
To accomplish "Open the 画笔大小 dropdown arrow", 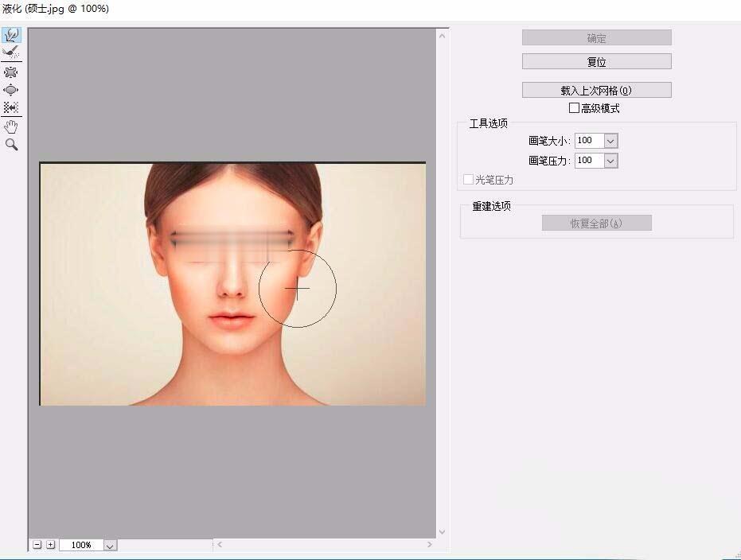I will [x=610, y=141].
